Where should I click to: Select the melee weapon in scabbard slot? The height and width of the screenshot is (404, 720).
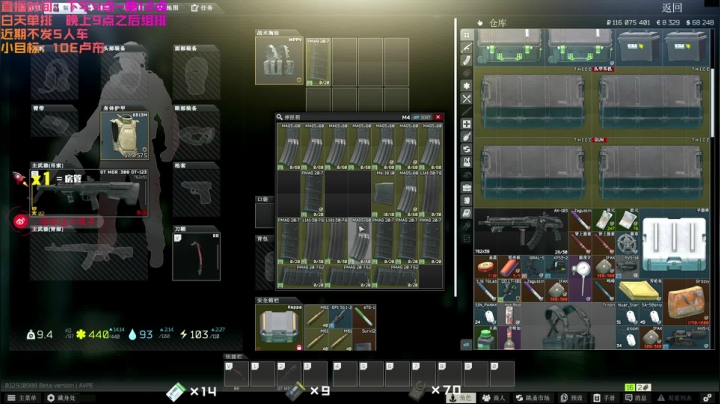[197, 257]
